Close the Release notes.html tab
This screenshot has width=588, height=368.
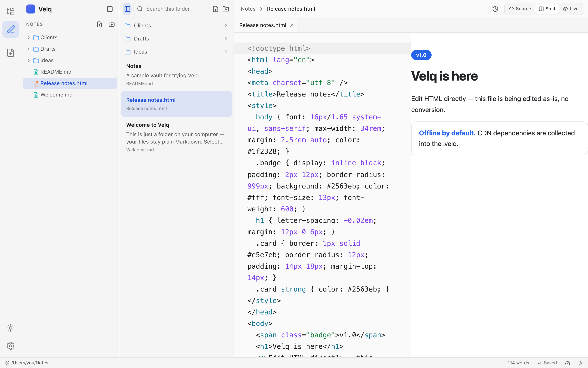[292, 25]
